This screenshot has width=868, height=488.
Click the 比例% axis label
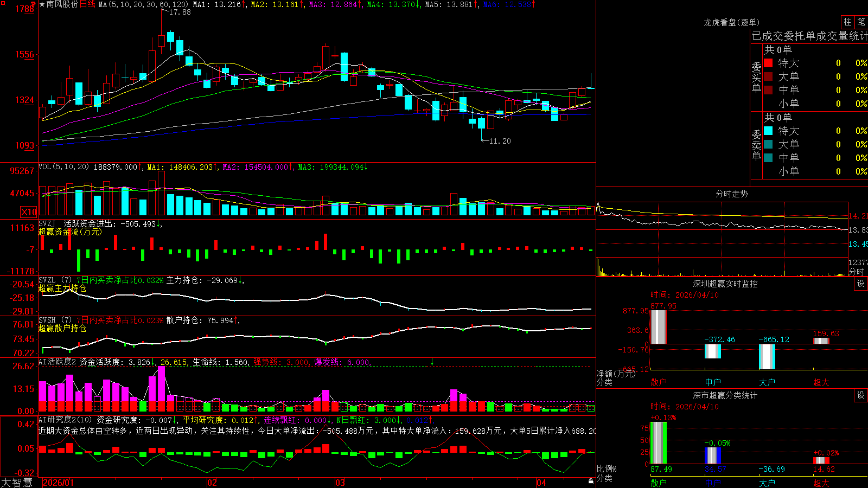(x=607, y=468)
